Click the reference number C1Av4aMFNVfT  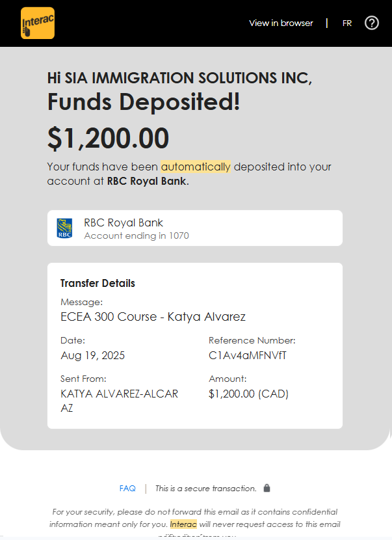pos(248,355)
